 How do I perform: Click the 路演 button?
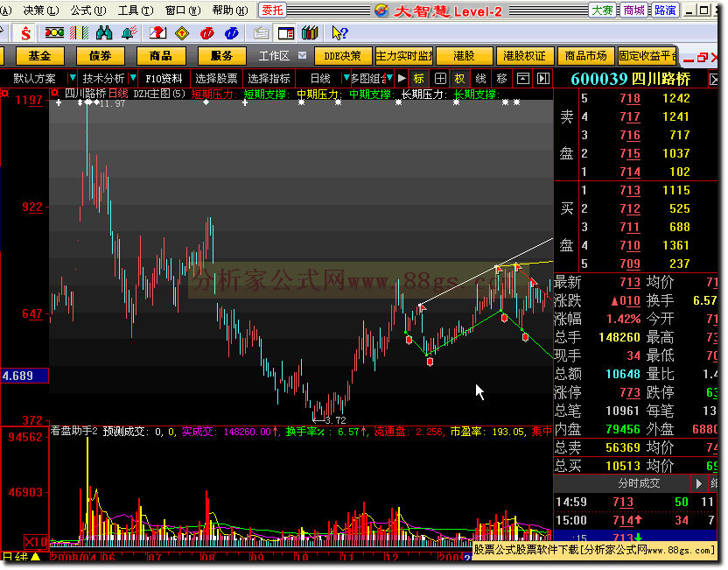tap(665, 11)
